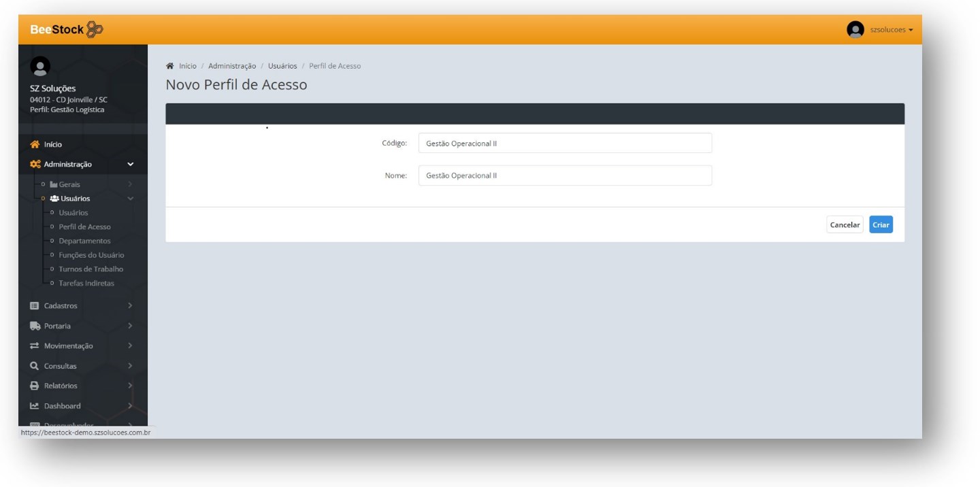This screenshot has height=487, width=980.
Task: Click the Dashboard chart icon
Action: 35,406
